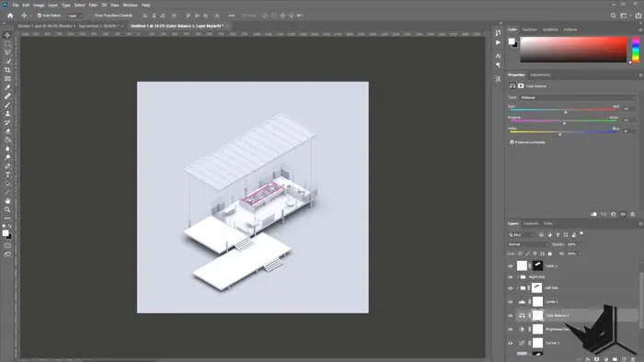Create a new group with folder icon
Viewport: 644px width, 362px height.
click(615, 359)
